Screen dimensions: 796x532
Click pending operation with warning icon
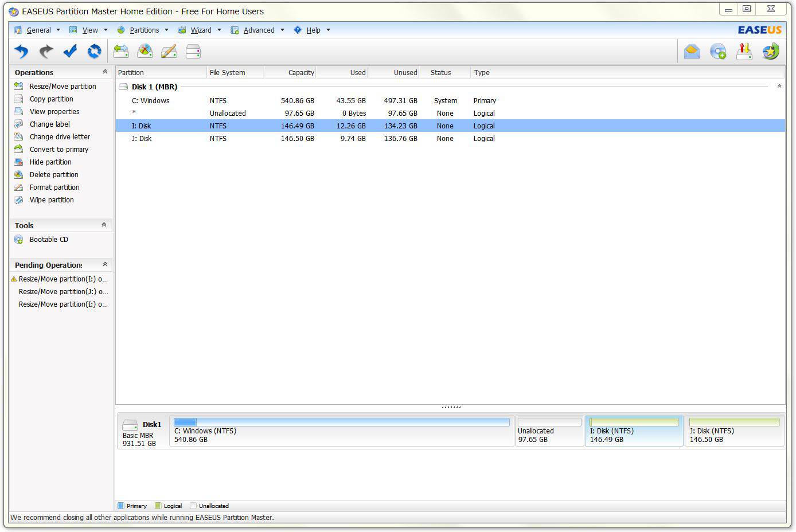pos(60,279)
